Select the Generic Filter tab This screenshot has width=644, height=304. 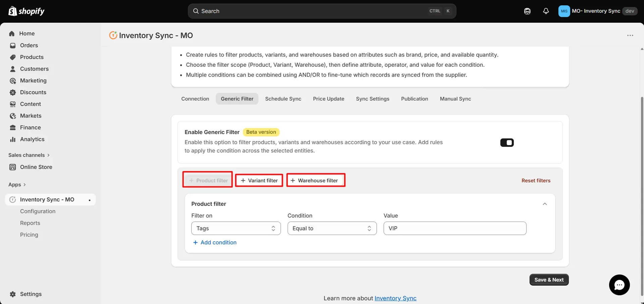point(237,99)
